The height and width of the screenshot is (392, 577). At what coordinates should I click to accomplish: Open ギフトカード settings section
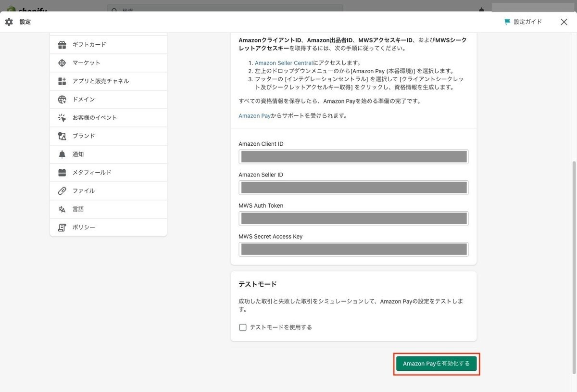[x=108, y=45]
